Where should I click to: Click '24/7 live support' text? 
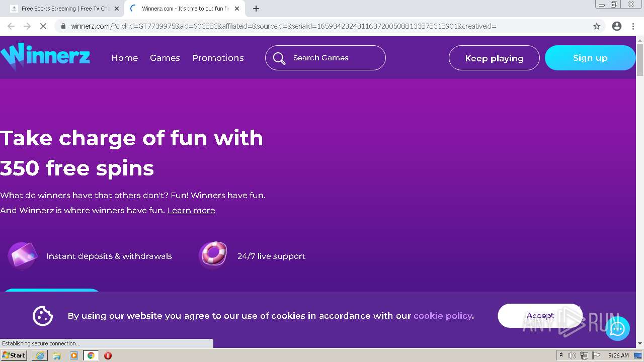271,256
